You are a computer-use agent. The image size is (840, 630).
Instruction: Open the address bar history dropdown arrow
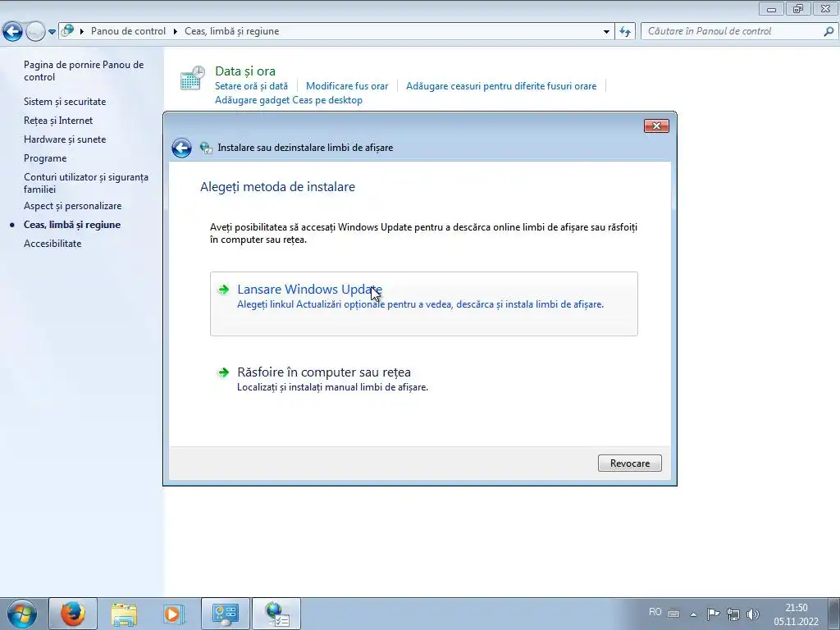pos(606,32)
